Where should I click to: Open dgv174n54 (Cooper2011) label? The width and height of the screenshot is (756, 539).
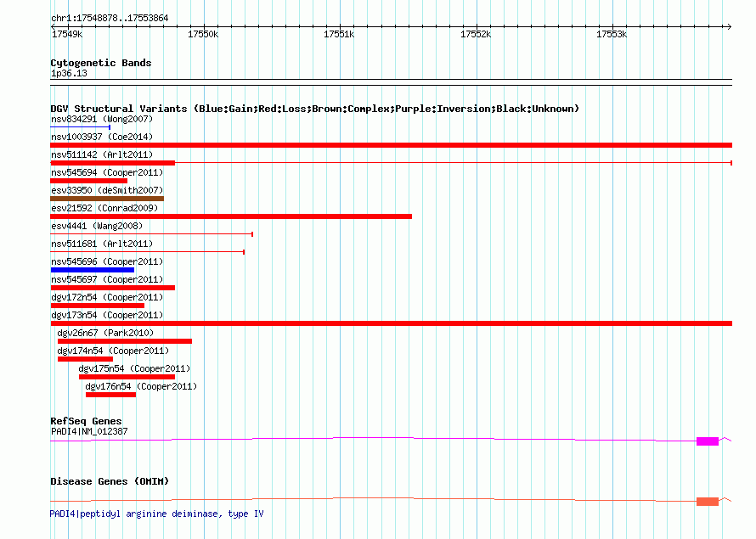pos(113,351)
